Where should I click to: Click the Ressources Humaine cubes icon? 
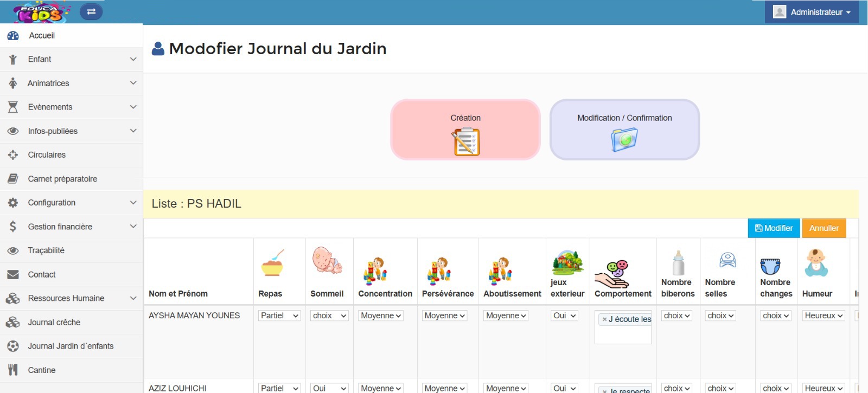(13, 299)
